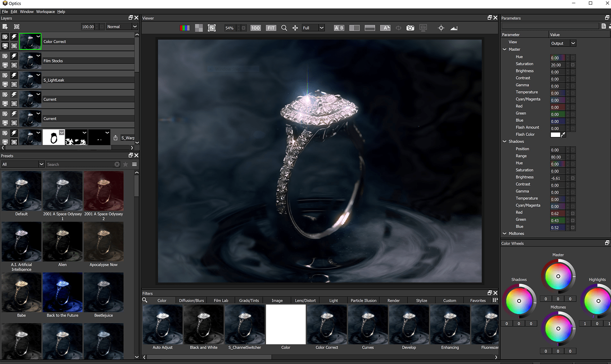The width and height of the screenshot is (611, 364).
Task: Click the add layer icon in Layers panel
Action: [x=5, y=26]
